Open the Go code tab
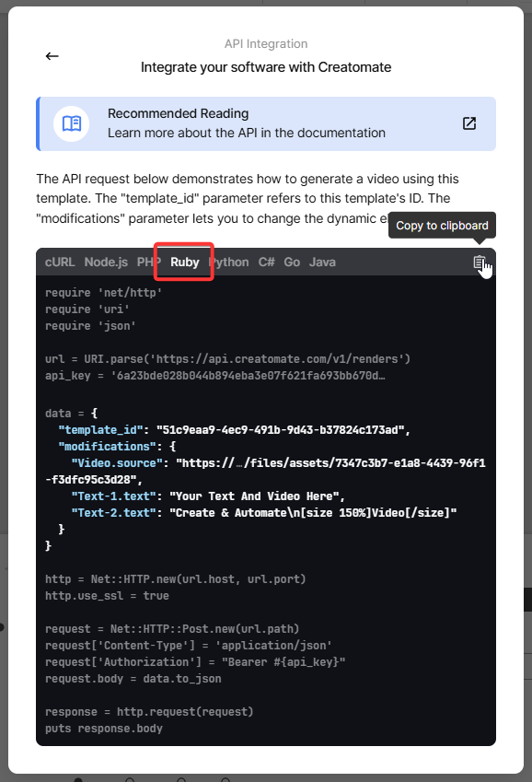 point(292,263)
